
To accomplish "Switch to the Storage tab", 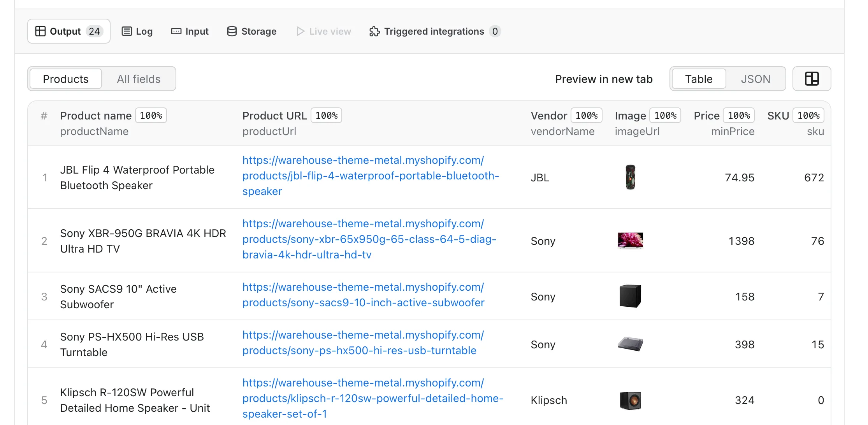I will [x=252, y=31].
